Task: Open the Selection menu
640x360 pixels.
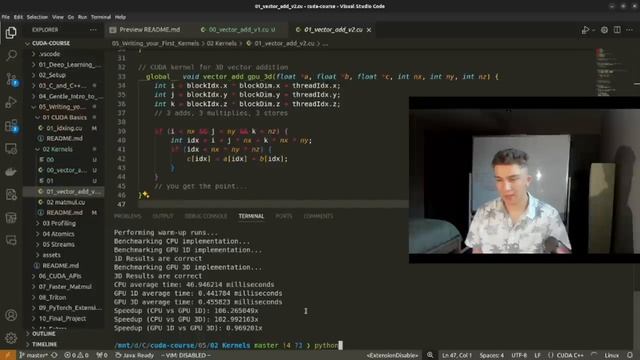Action: tap(37, 17)
